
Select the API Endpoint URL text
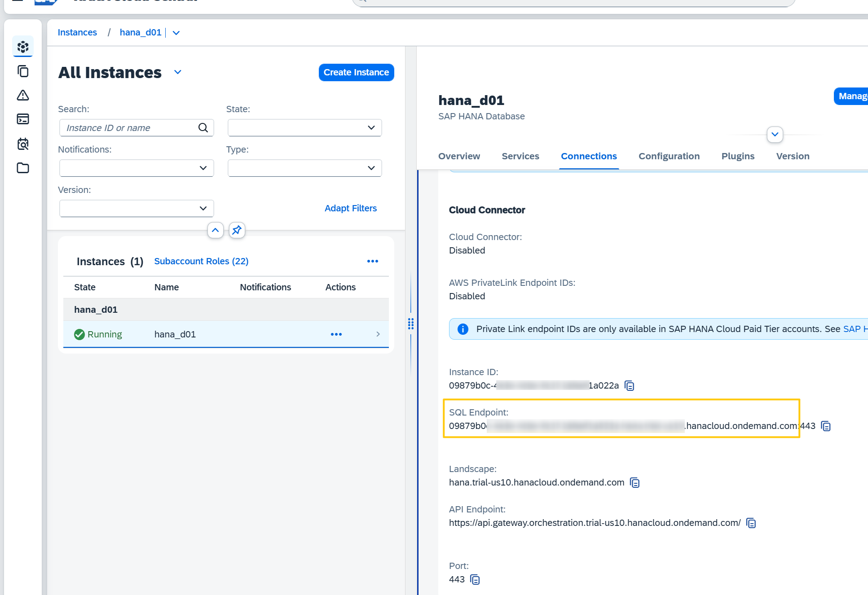[595, 523]
